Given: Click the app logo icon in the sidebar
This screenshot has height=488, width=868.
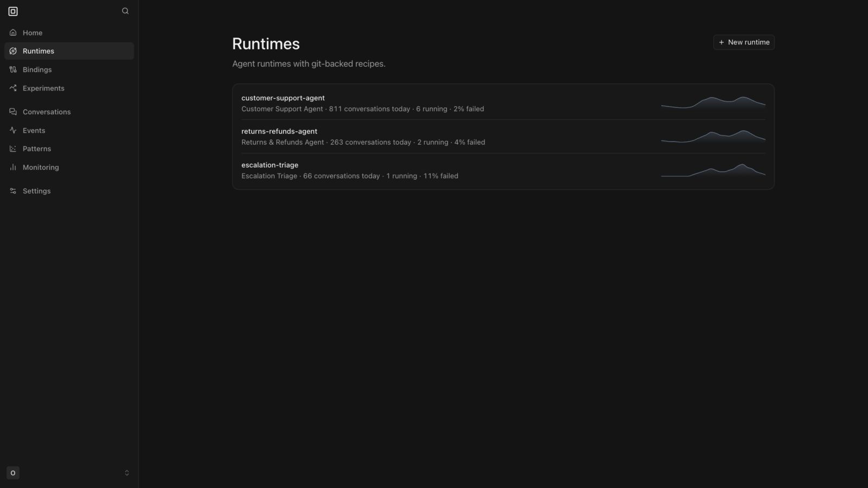Looking at the screenshot, I should click(13, 11).
